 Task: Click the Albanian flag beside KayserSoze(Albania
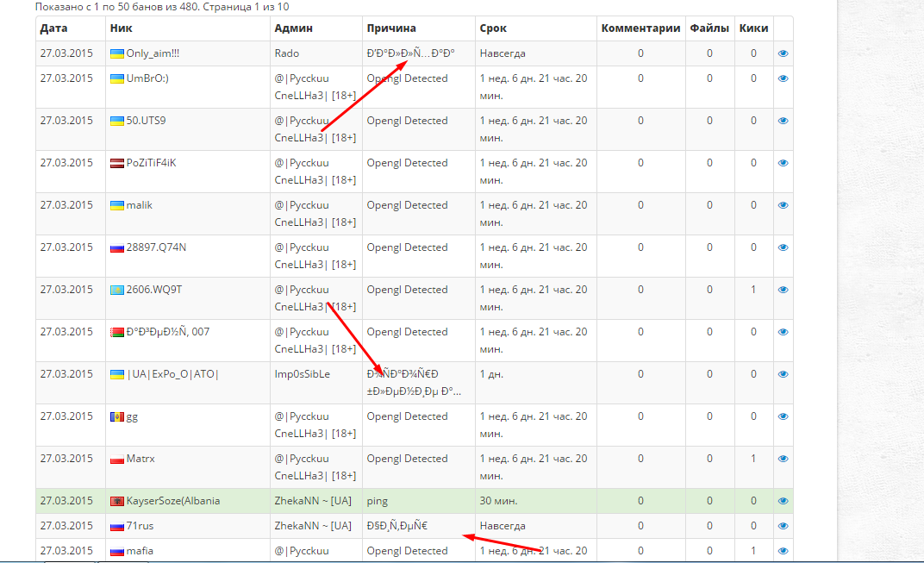[116, 501]
